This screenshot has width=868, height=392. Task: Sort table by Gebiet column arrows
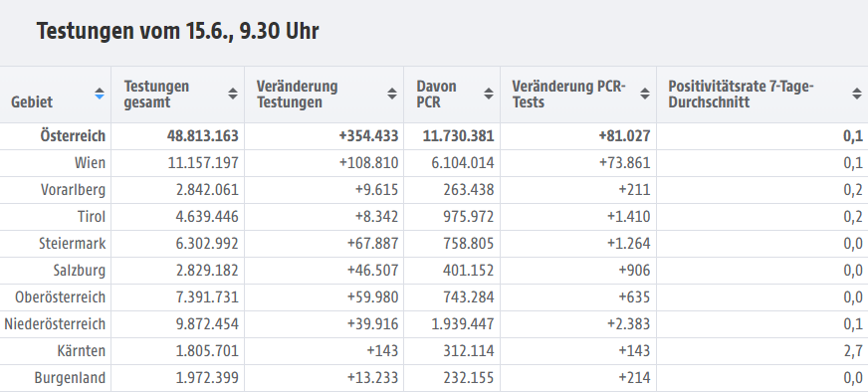pyautogui.click(x=100, y=94)
